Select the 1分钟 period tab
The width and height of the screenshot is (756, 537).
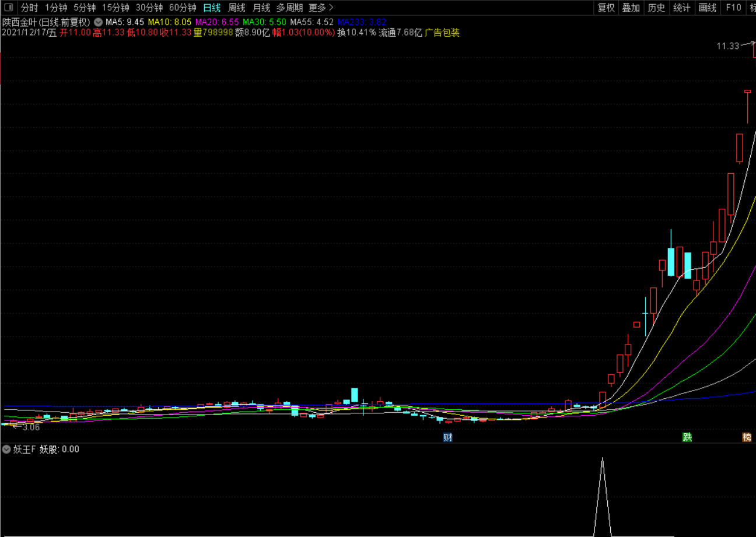coord(56,8)
